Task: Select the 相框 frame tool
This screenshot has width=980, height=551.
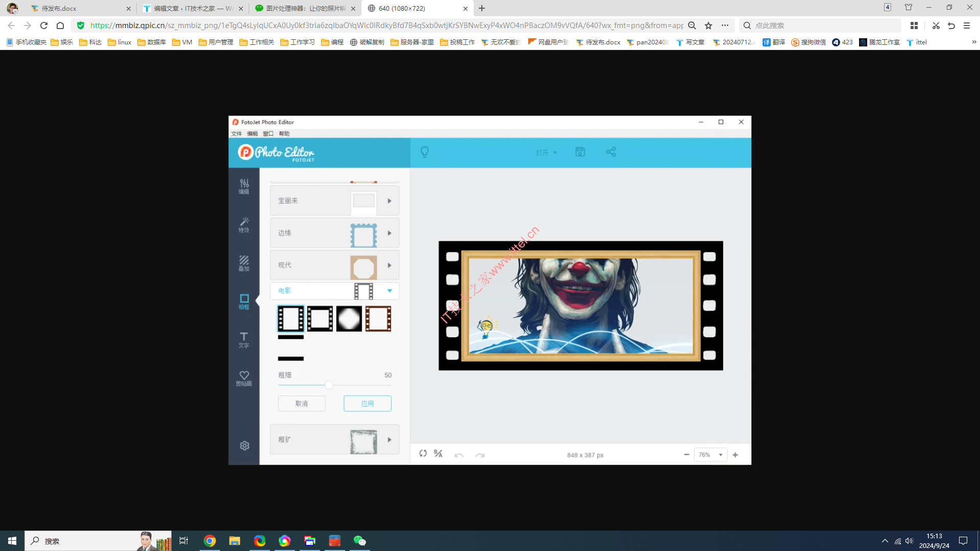Action: pos(244,302)
